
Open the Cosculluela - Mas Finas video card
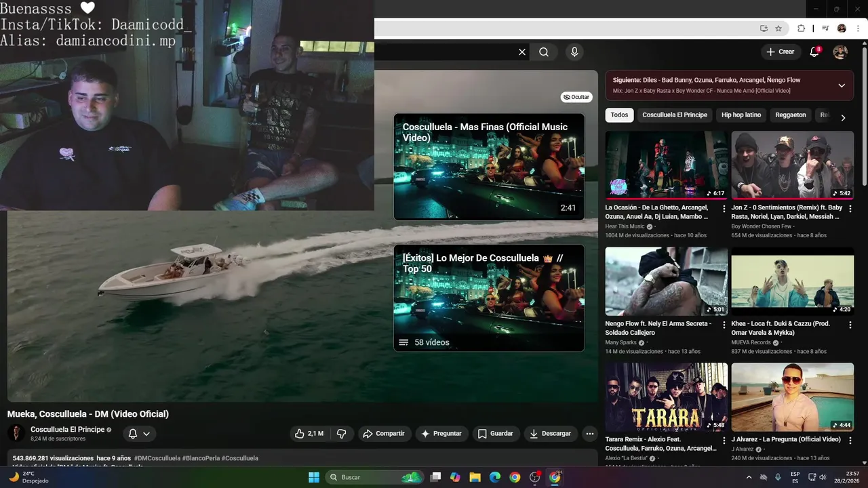tap(489, 167)
